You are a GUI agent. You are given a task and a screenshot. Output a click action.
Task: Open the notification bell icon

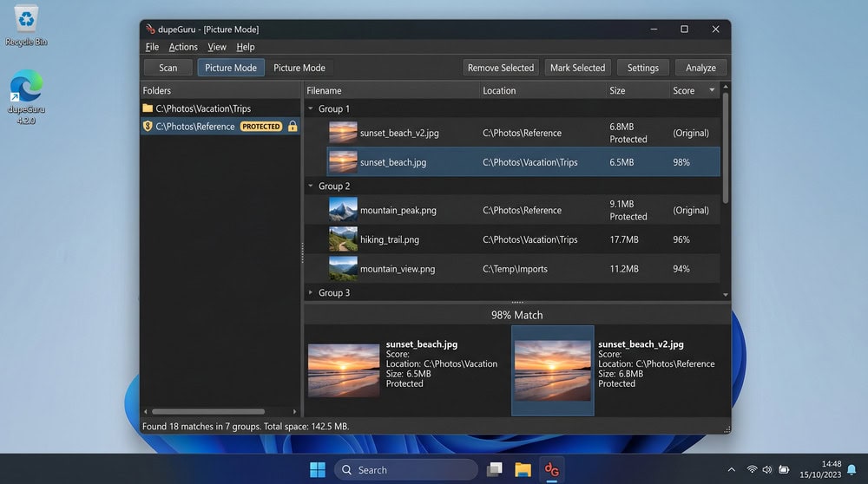852,469
